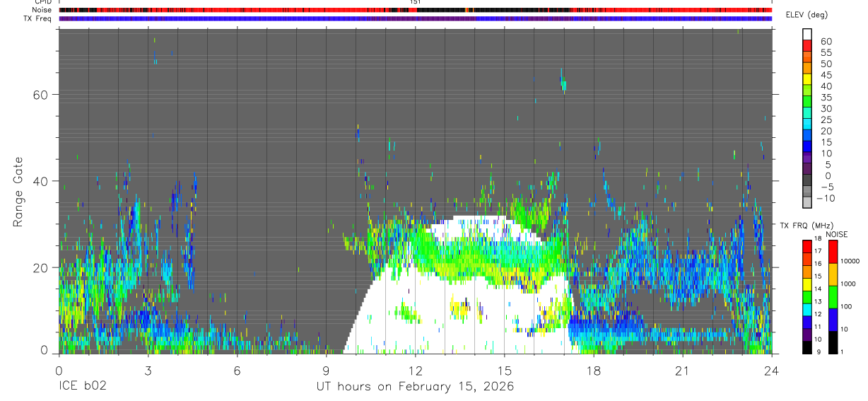Image resolution: width=868 pixels, height=401 pixels.
Task: Click the '151' CPID value at top
Action: point(415,3)
